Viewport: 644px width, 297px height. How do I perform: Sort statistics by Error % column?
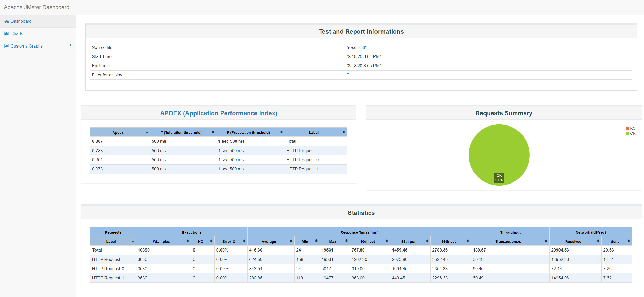[229, 241]
